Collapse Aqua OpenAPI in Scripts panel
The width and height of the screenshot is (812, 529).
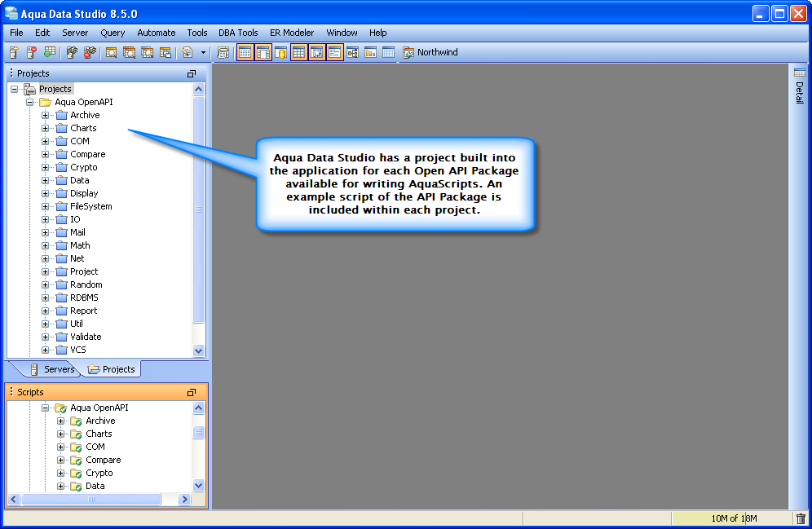click(x=45, y=408)
